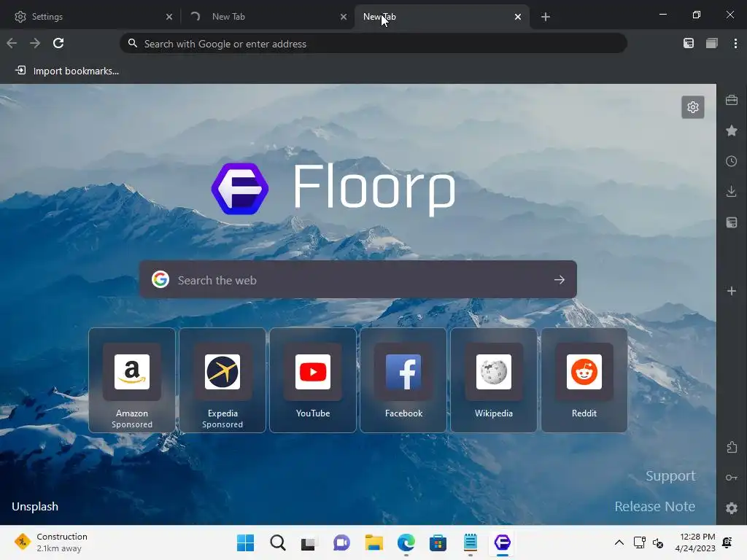This screenshot has height=560, width=747.
Task: Open the Release Note link
Action: pos(654,506)
